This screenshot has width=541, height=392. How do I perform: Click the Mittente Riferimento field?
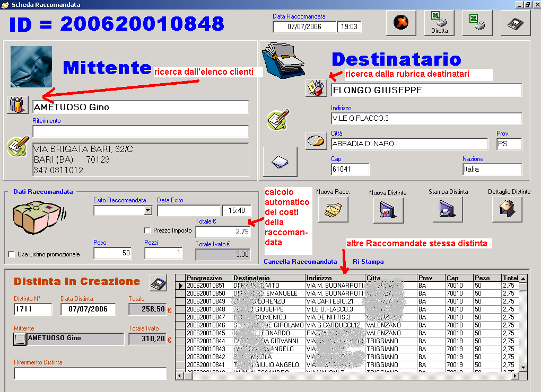point(141,131)
